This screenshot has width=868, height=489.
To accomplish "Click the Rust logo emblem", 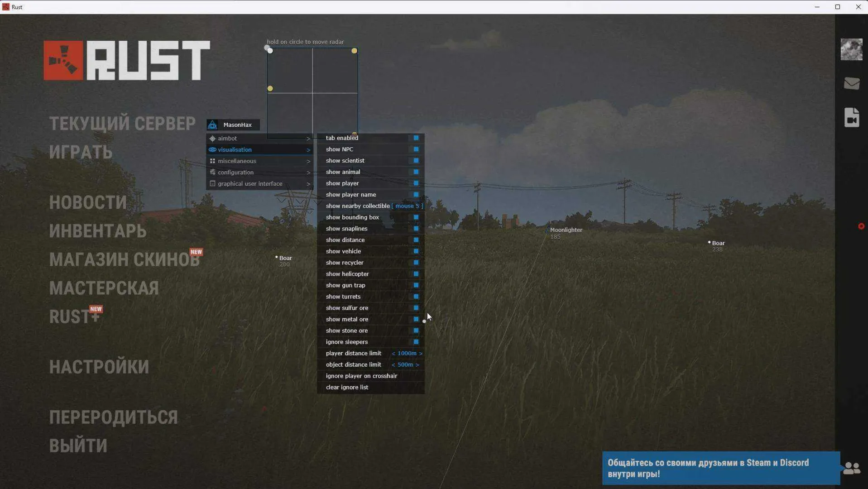I will click(x=63, y=61).
